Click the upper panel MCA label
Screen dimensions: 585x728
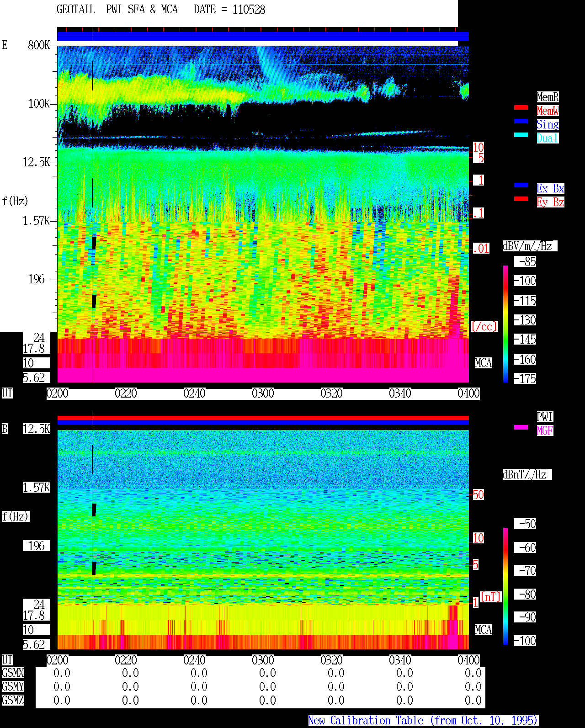(484, 363)
